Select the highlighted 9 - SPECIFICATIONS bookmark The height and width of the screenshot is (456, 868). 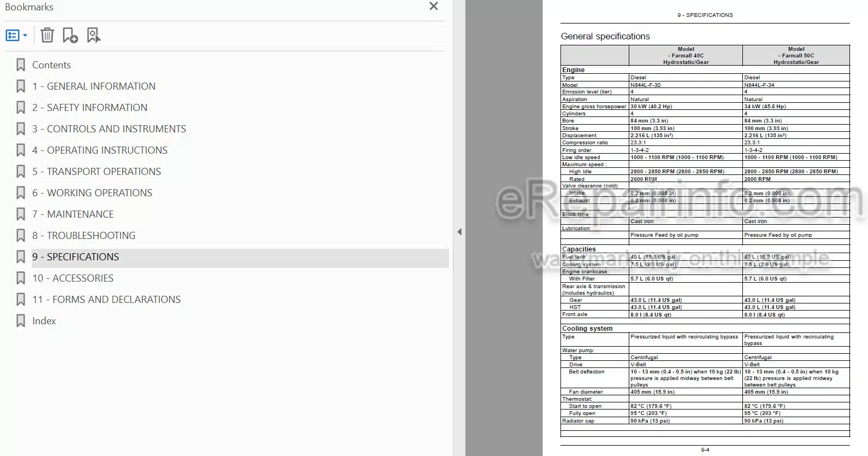point(240,257)
